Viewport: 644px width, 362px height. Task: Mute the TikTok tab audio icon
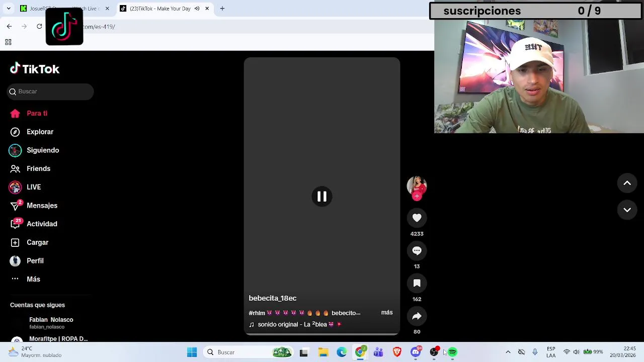point(197,9)
